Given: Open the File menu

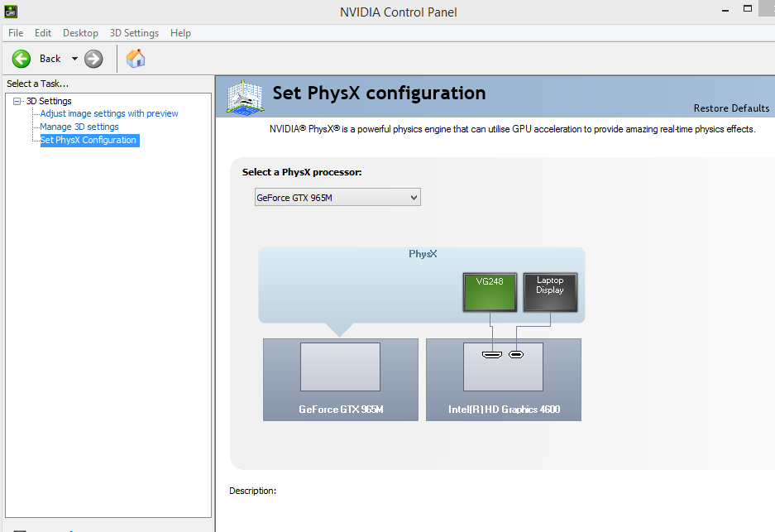Looking at the screenshot, I should click(x=16, y=33).
